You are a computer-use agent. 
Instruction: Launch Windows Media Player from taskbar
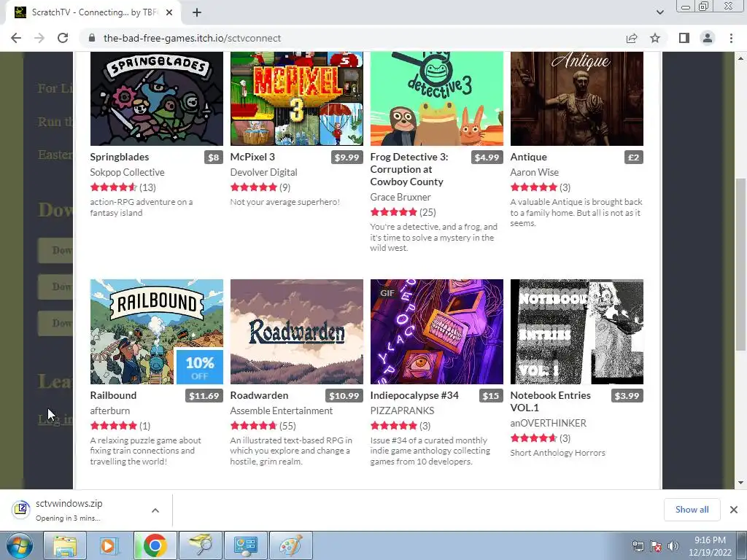pos(108,545)
